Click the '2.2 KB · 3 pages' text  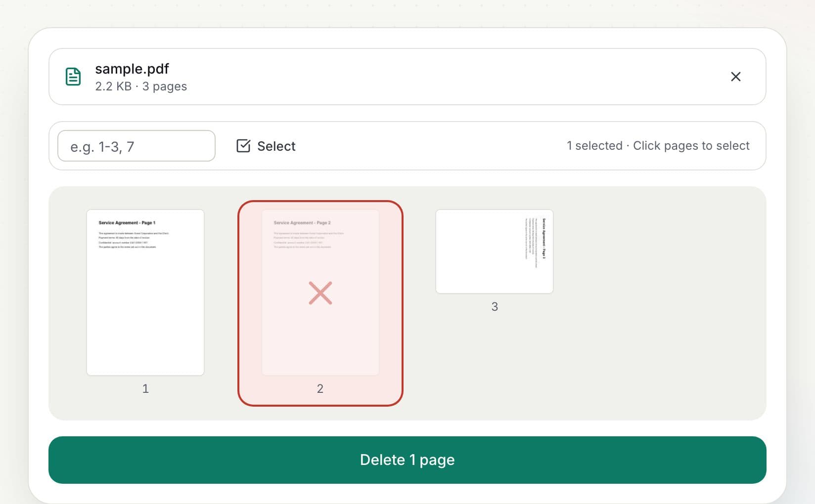[141, 86]
